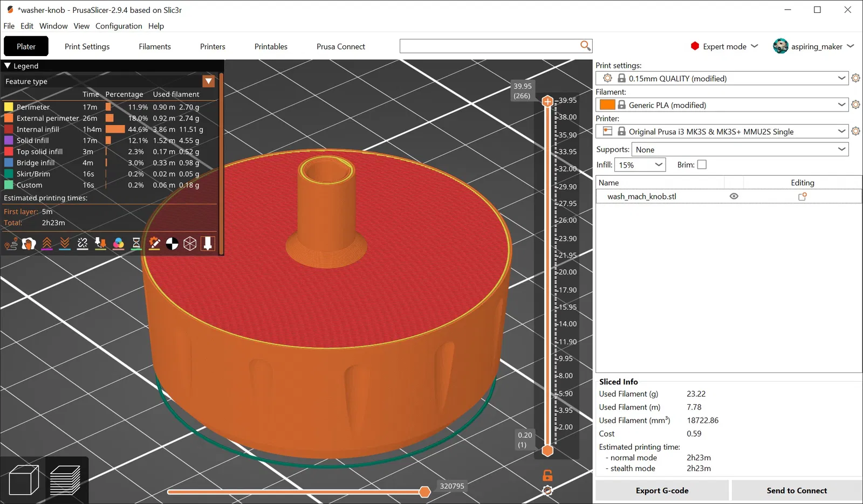Switch to the Filaments tab
863x504 pixels.
click(155, 46)
